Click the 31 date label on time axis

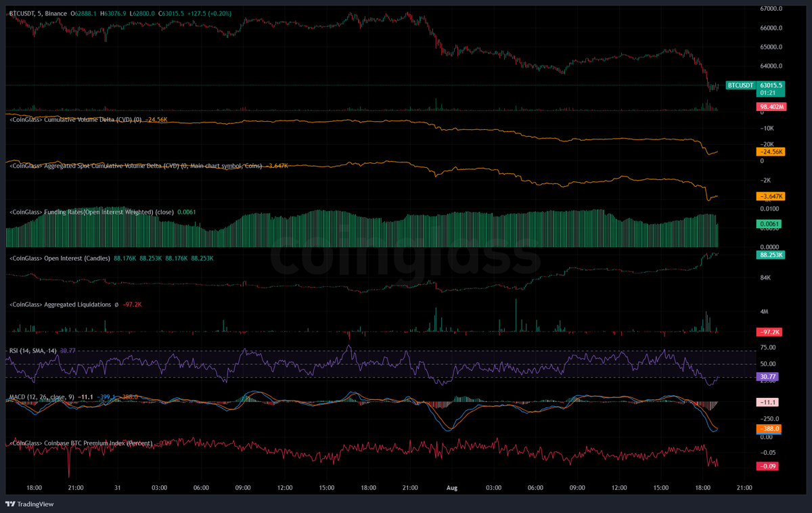tap(117, 487)
